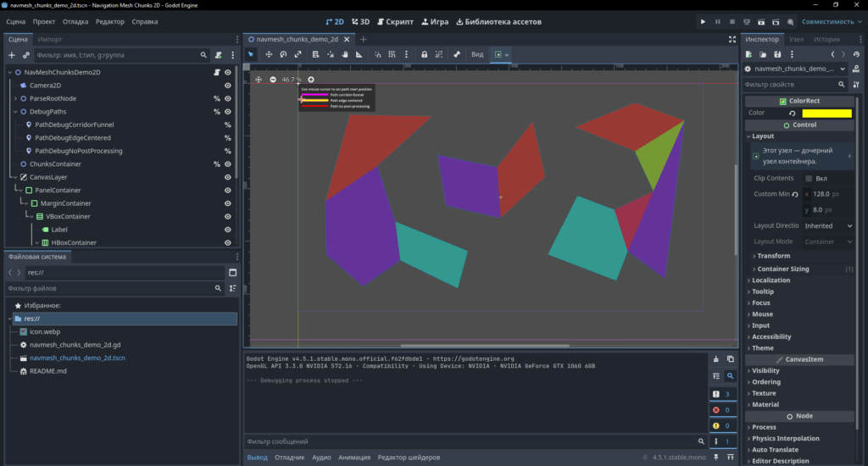This screenshot has width=868, height=466.
Task: Open 2D workspace
Action: point(335,21)
